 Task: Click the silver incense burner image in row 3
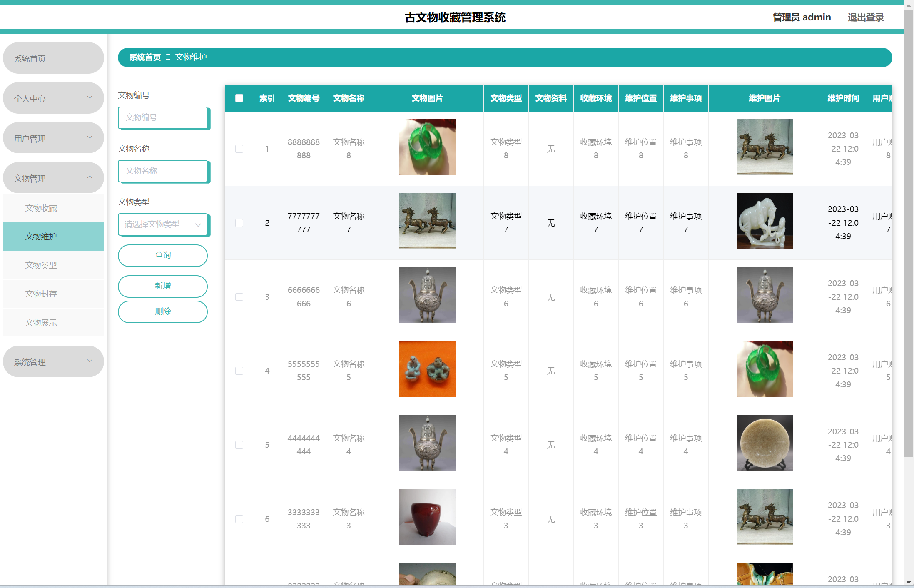click(427, 295)
